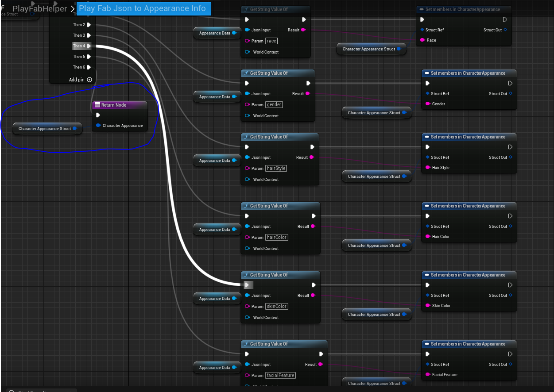Select the Return Node title bar
Screen dimensions: 554x392
pos(119,105)
